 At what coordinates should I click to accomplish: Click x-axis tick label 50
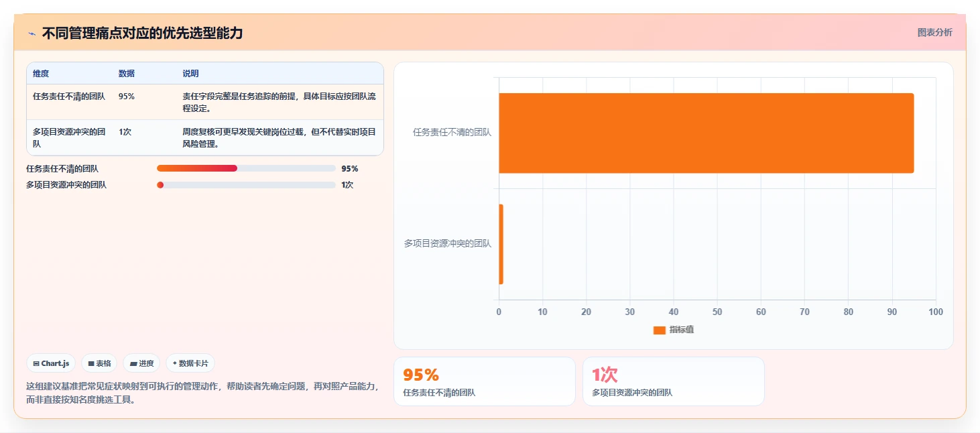(x=717, y=312)
